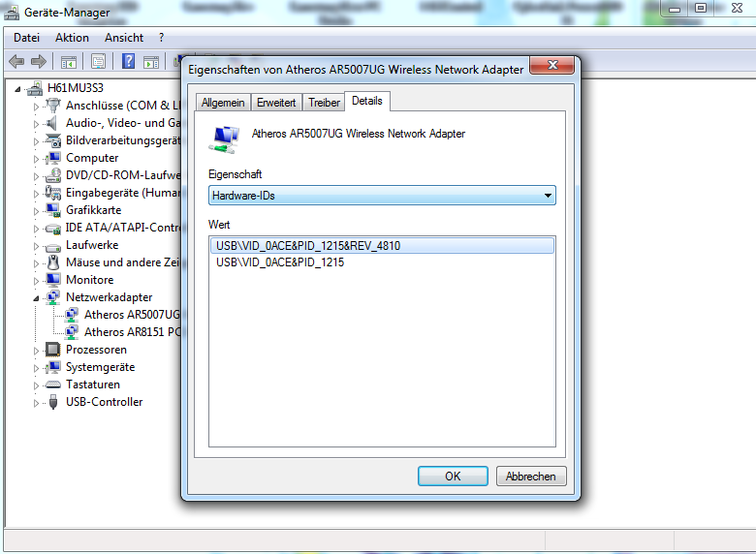Switch to the Erweitert tab
This screenshot has height=554, width=756.
point(276,103)
